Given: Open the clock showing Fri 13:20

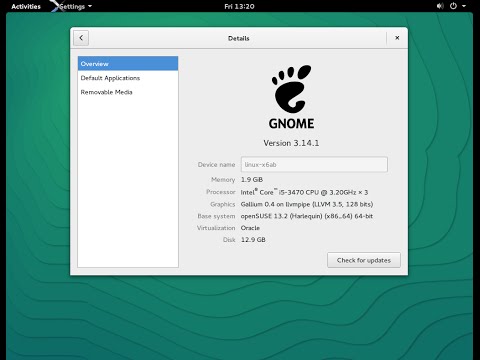Looking at the screenshot, I should pos(239,6).
